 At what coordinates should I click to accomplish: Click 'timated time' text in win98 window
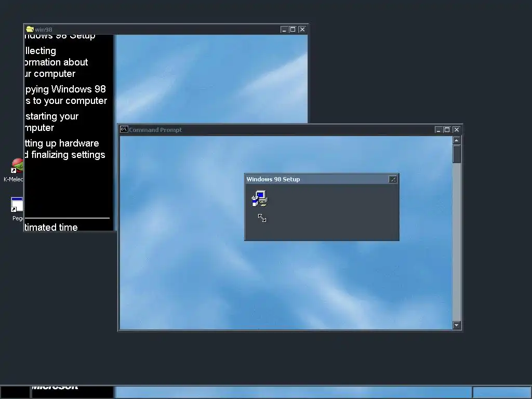point(51,227)
